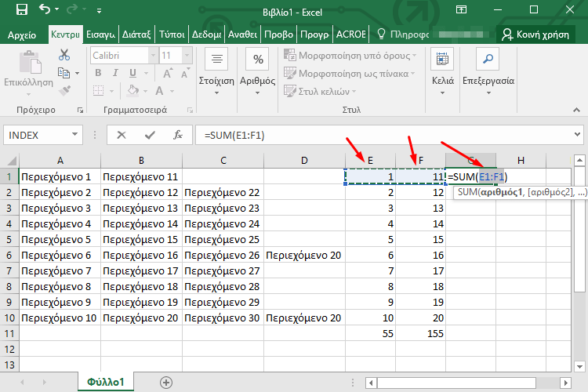588x392 pixels.
Task: Open the Αρχείο tab
Action: 22,34
